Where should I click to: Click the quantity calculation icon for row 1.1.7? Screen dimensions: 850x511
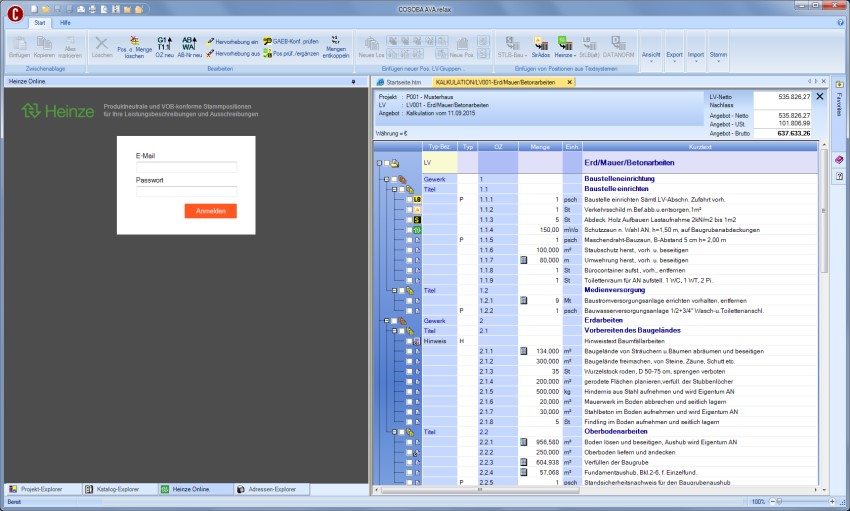(x=524, y=260)
